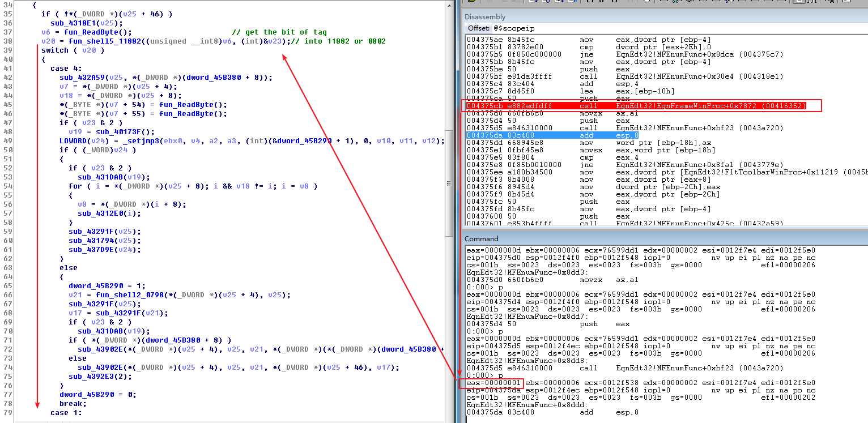The width and height of the screenshot is (868, 423).
Task: Click 'case 4:' label
Action: point(66,68)
